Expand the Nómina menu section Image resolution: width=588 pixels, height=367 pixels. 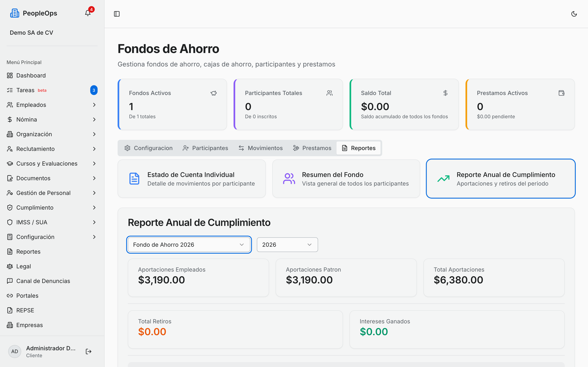click(x=52, y=119)
